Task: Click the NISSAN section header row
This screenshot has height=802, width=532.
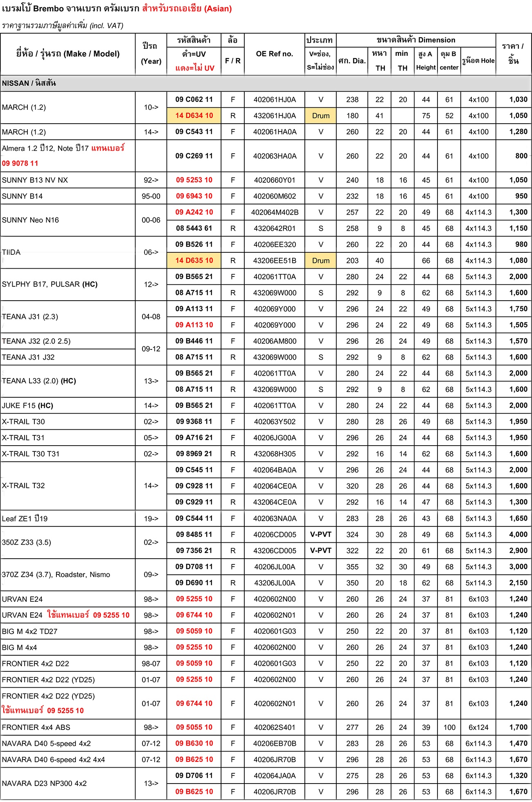Action: (266, 83)
